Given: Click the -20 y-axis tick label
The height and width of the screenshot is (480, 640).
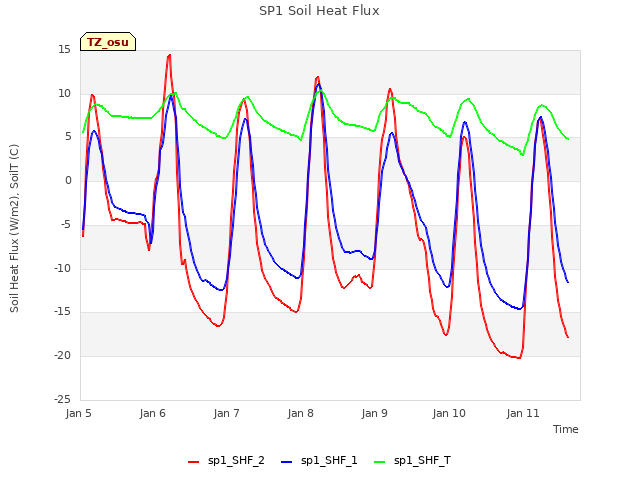Looking at the screenshot, I should [62, 356].
